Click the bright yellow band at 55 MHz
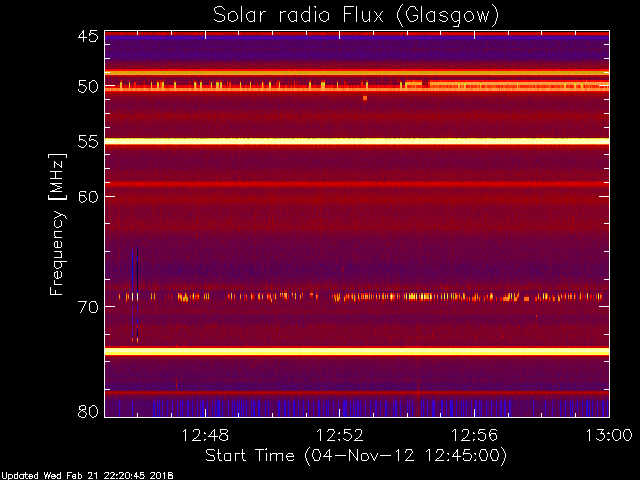 click(357, 141)
